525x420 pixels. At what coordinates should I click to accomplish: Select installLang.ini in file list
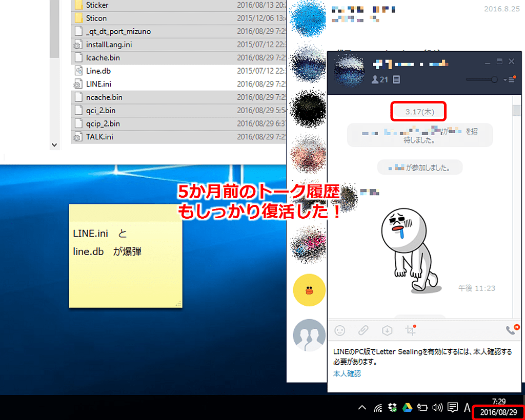click(178, 45)
